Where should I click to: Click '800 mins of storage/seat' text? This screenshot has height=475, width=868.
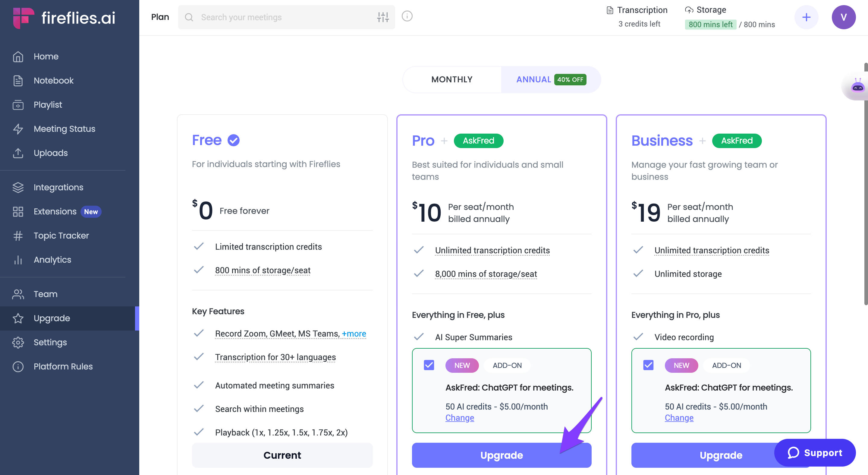pos(263,270)
